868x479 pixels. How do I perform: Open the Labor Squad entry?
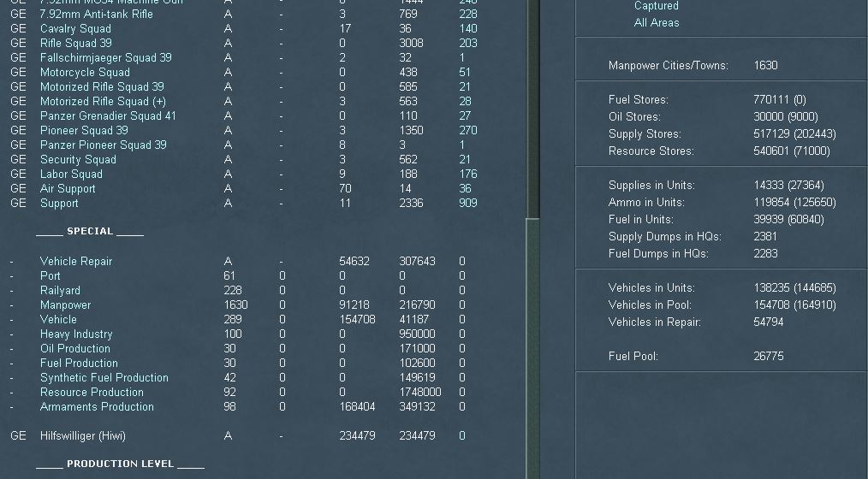pyautogui.click(x=71, y=174)
